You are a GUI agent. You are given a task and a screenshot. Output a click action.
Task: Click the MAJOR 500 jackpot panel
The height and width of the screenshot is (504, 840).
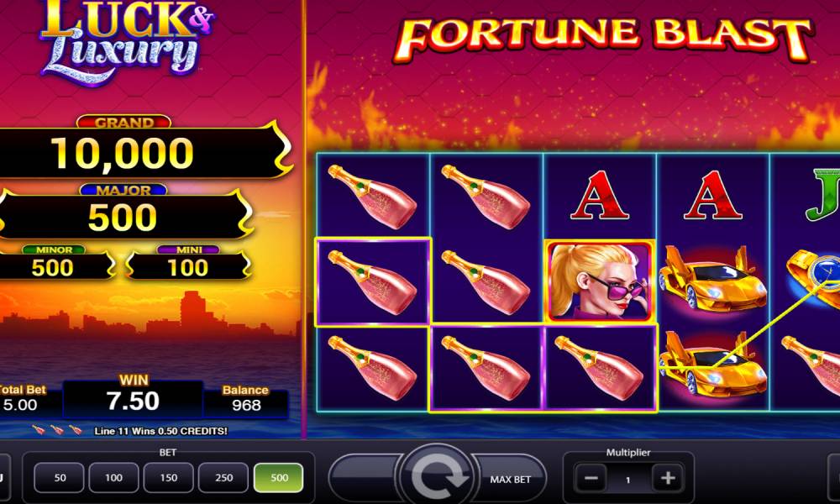point(122,212)
